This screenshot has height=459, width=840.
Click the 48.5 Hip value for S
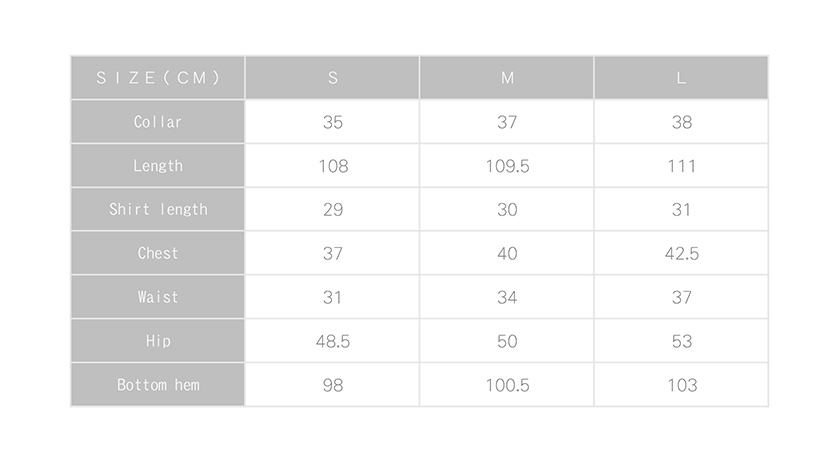(333, 341)
